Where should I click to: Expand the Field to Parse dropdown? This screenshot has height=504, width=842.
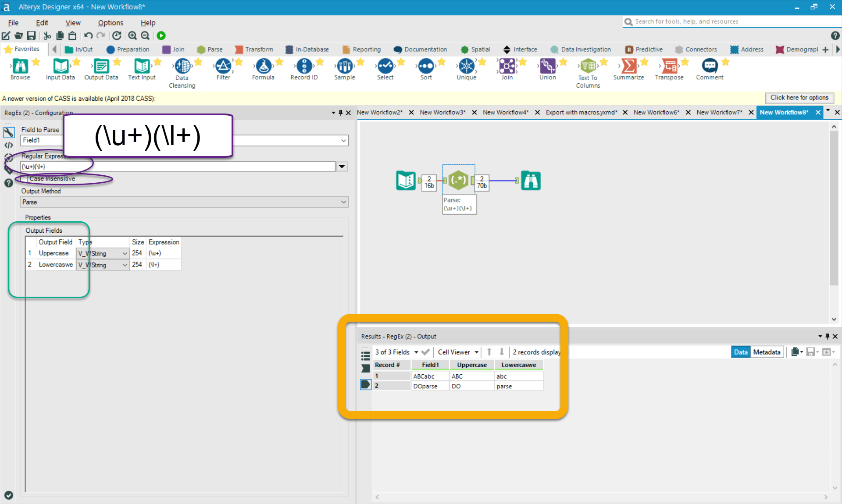[343, 140]
